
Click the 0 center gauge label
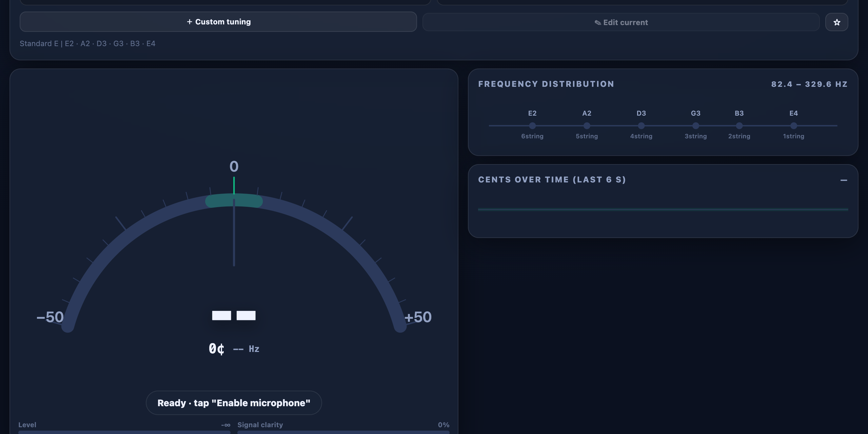click(234, 166)
